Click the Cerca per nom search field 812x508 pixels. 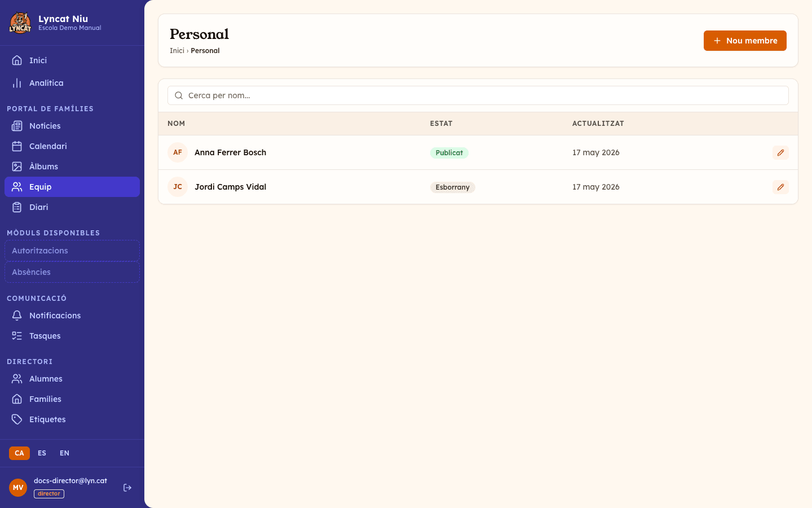478,95
